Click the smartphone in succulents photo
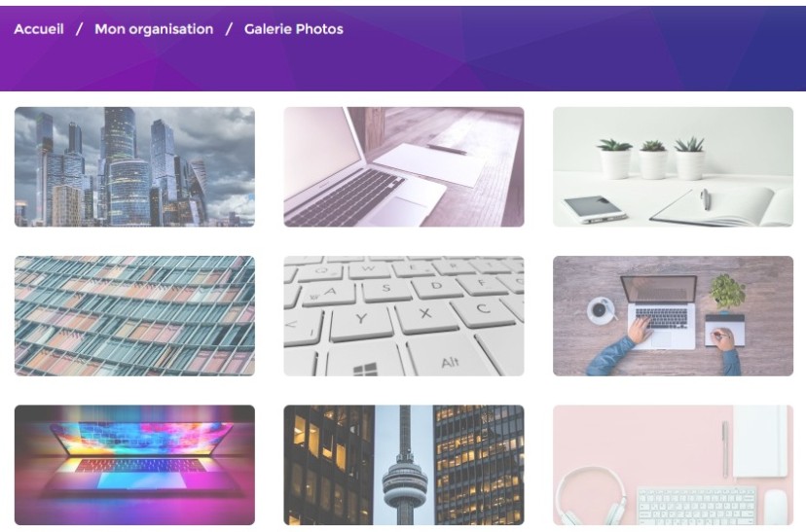Viewport: 806px width, 532px height. 594,208
